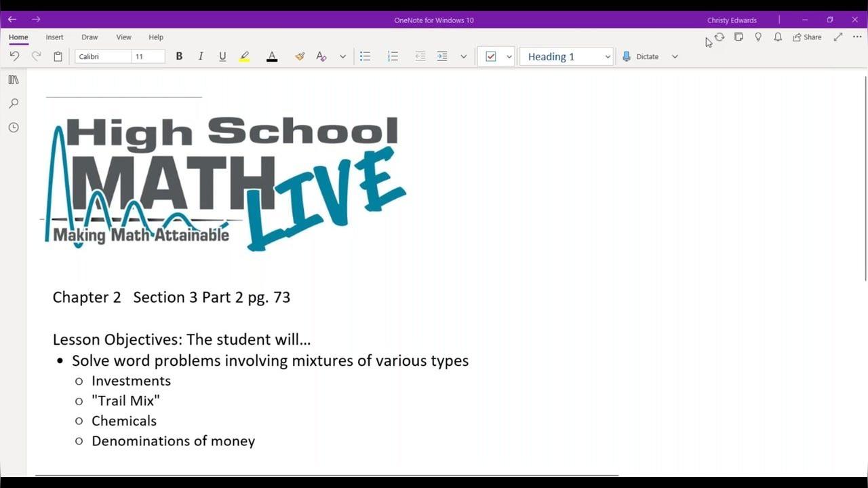Image resolution: width=868 pixels, height=488 pixels.
Task: Open the Heading 1 styles dropdown
Action: tap(567, 56)
